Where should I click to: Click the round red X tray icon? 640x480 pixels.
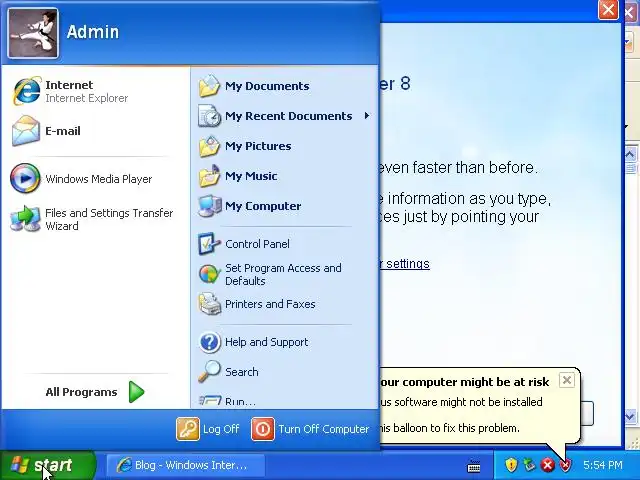548,464
